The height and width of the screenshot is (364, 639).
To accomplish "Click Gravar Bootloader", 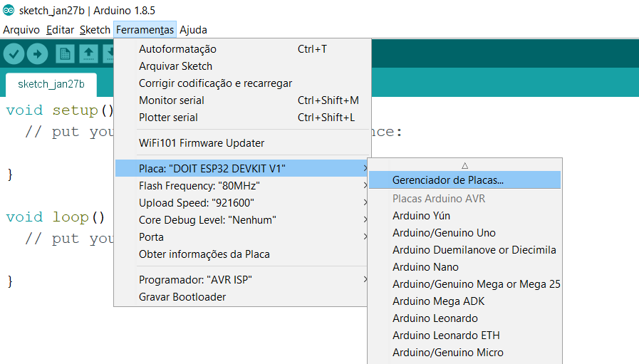I will tap(242, 297).
